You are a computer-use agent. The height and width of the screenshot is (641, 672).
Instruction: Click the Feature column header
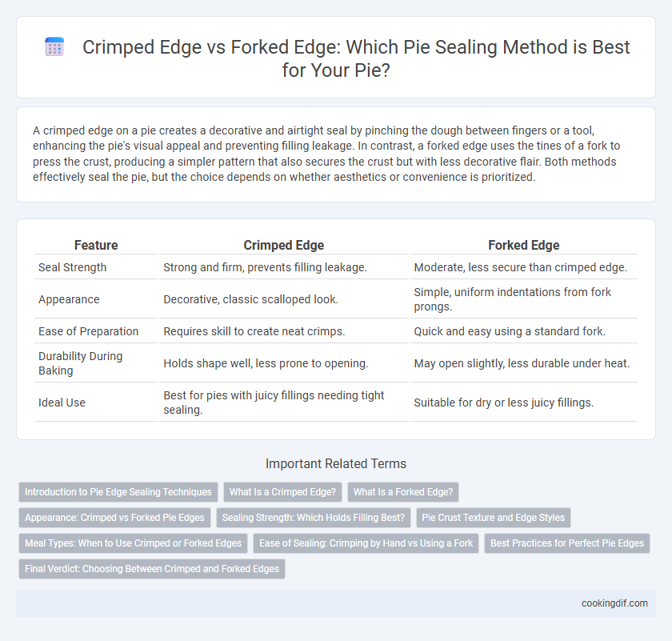pos(96,245)
